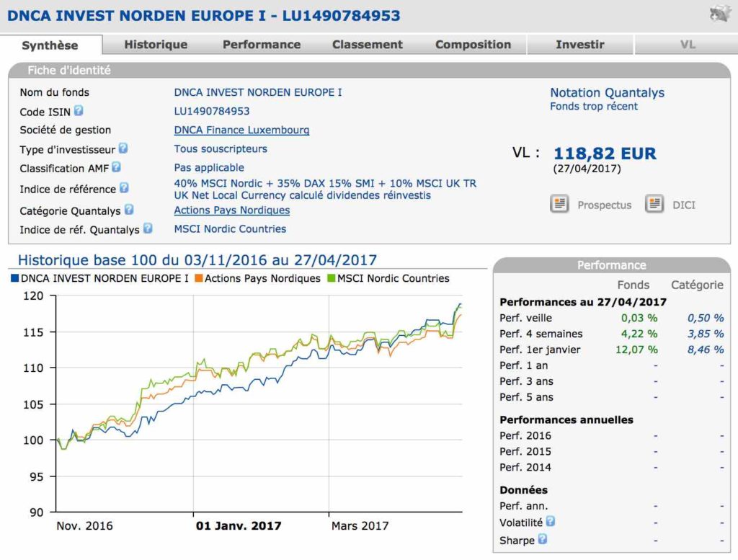Follow the DNCA Finance Luxembourg link
738x560 pixels.
click(x=241, y=130)
